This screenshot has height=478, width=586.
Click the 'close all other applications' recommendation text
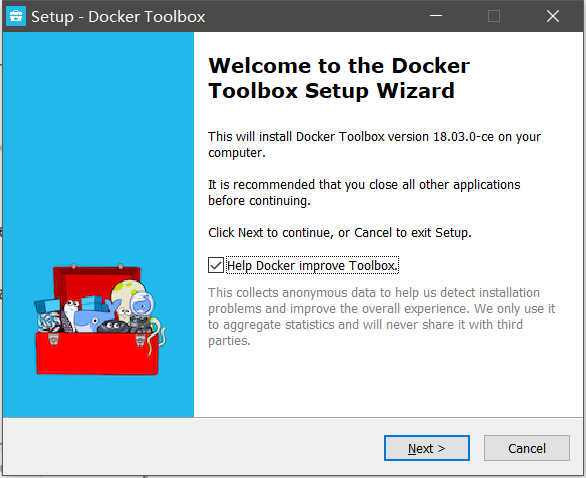pyautogui.click(x=364, y=192)
